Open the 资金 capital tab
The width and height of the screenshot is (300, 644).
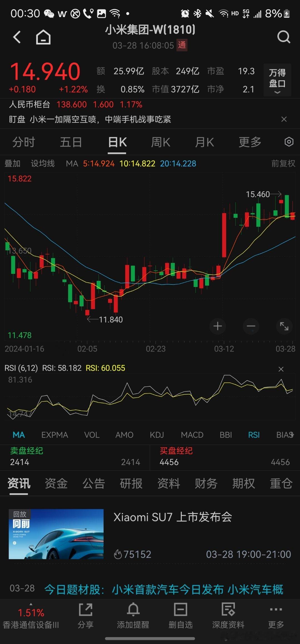[56, 484]
